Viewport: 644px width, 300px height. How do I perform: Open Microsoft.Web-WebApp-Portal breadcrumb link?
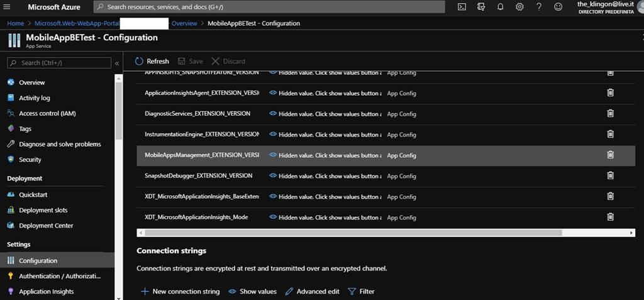pyautogui.click(x=77, y=23)
